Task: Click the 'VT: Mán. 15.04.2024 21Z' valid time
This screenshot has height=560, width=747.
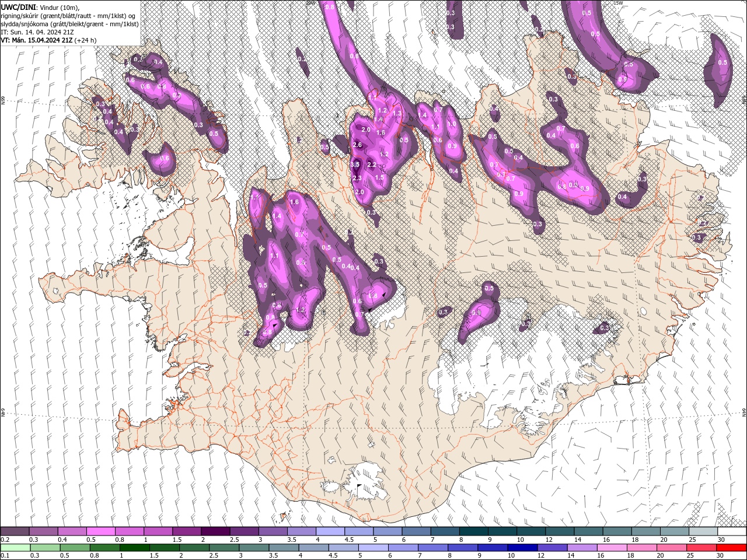Action: click(36, 40)
